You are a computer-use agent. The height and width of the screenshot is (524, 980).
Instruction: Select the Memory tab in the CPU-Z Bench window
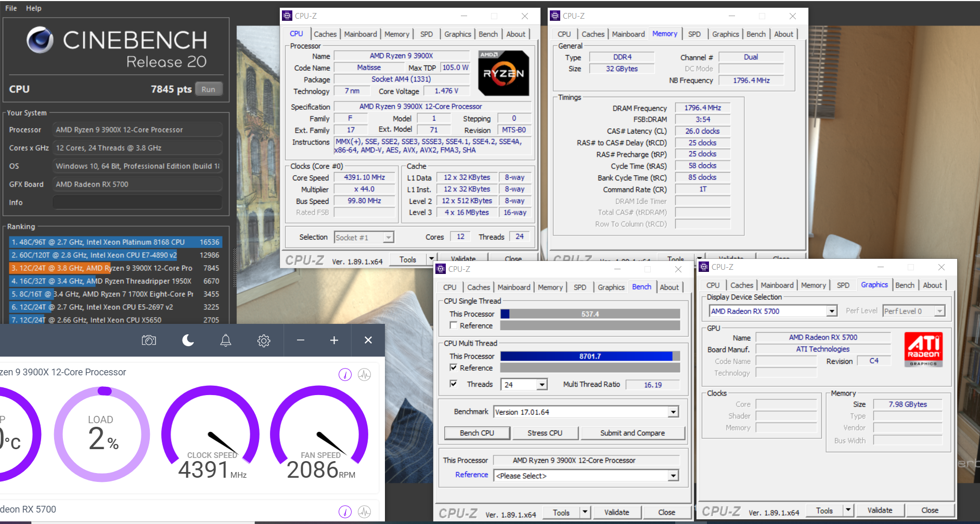(550, 287)
